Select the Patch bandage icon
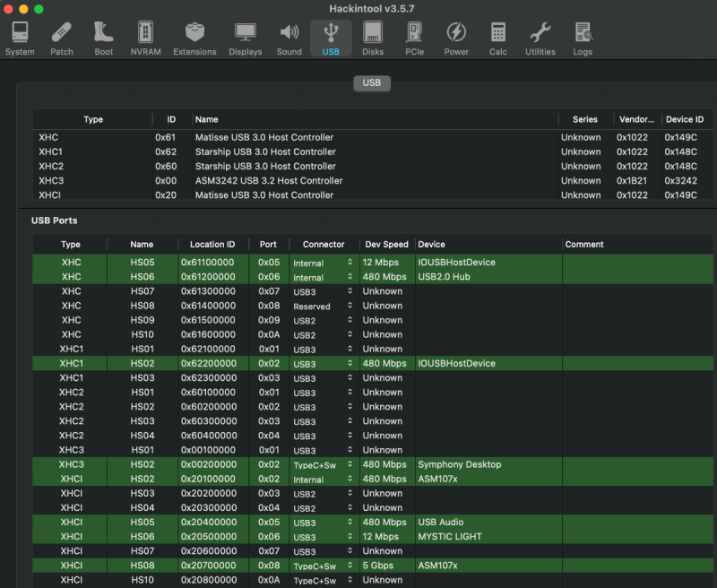The width and height of the screenshot is (717, 588). (x=62, y=38)
